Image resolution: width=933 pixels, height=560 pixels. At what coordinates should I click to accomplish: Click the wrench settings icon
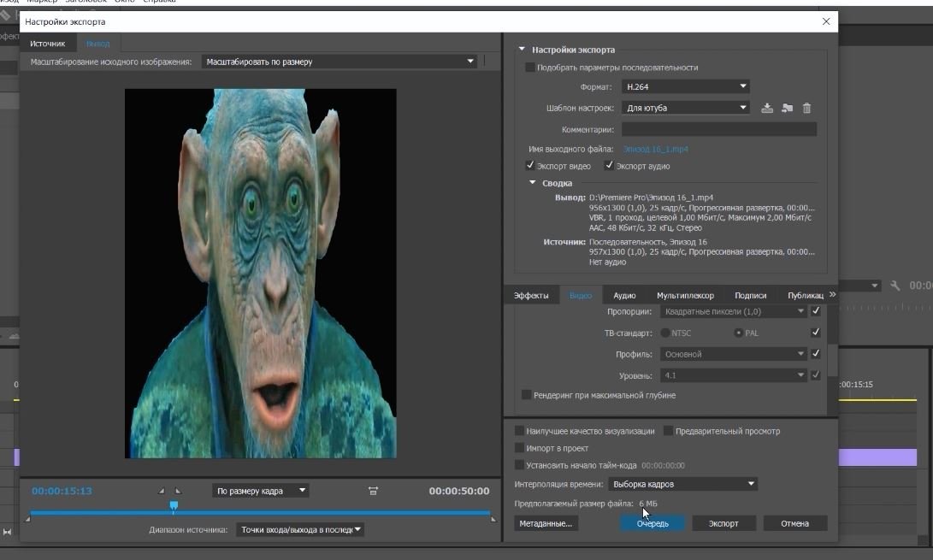coord(895,286)
